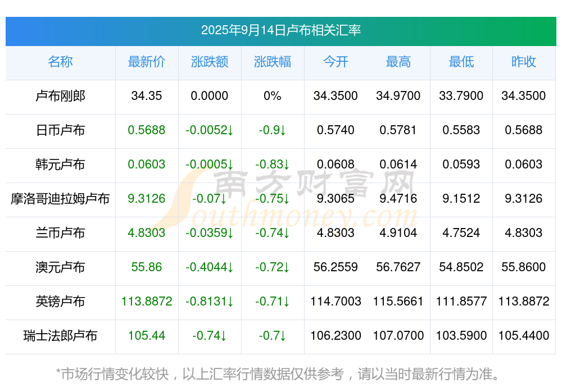562x392 pixels.
Task: Click the green price 113.8872
Action: pos(147,302)
